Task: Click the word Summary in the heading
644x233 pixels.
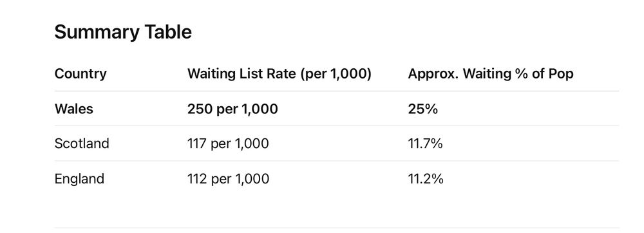Action: pyautogui.click(x=97, y=32)
